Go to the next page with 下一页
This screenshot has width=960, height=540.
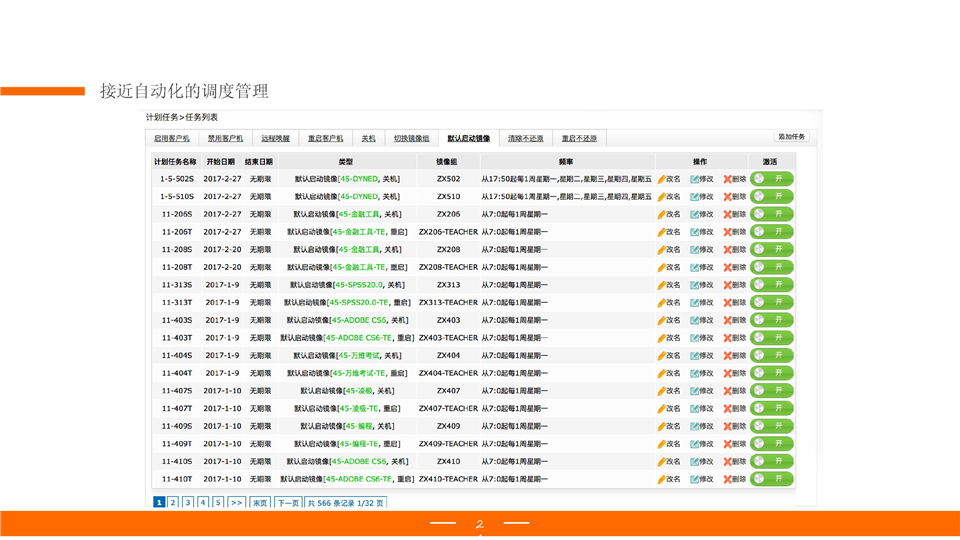tap(288, 503)
